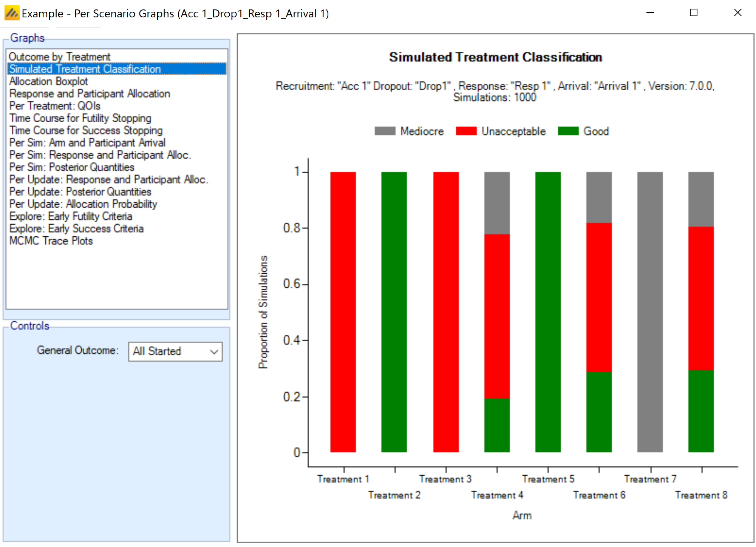Click the application logo icon in title bar

click(x=11, y=13)
